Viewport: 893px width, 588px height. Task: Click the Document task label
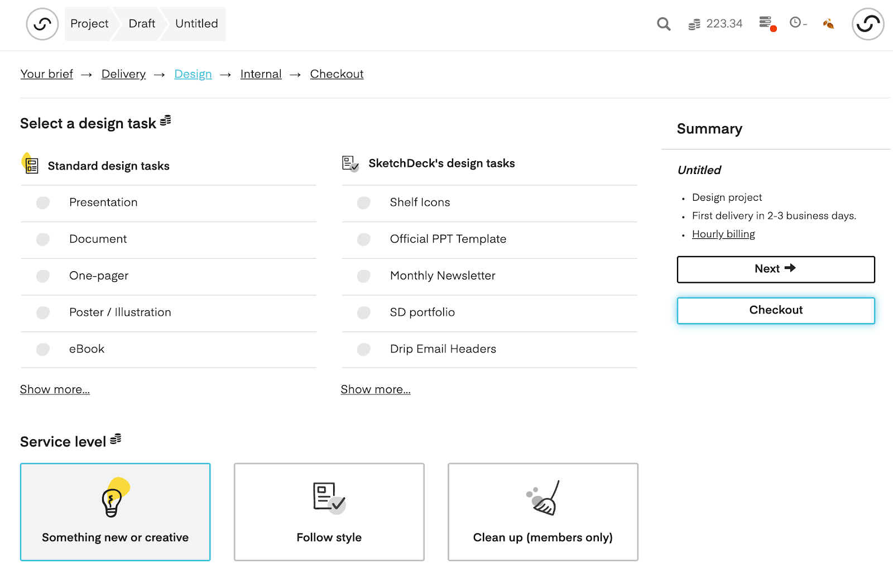pos(98,239)
